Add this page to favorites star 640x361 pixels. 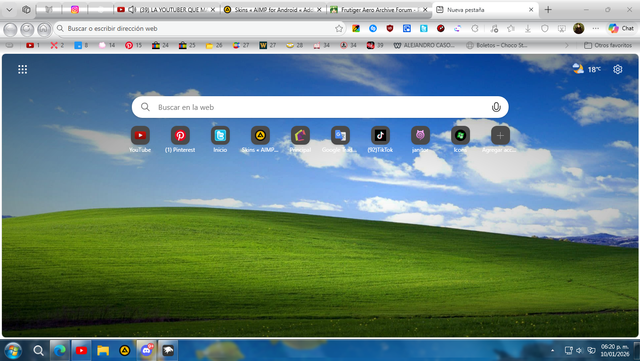(x=339, y=29)
